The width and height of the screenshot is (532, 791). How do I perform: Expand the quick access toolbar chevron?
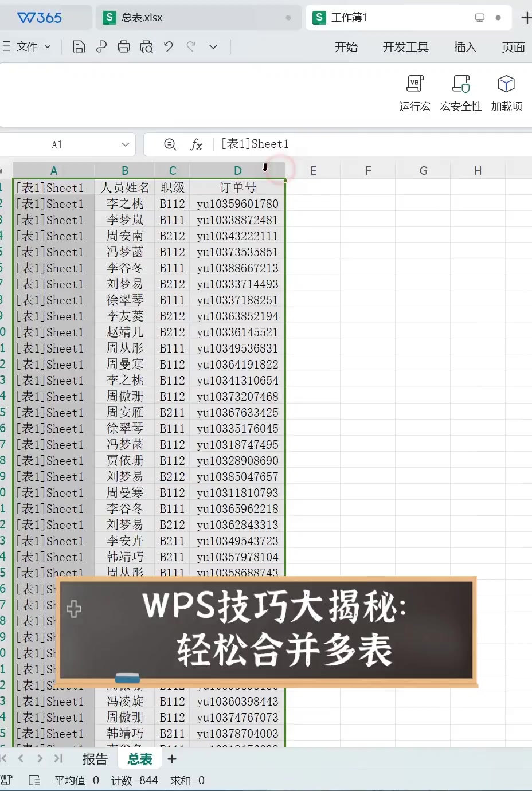click(x=213, y=47)
